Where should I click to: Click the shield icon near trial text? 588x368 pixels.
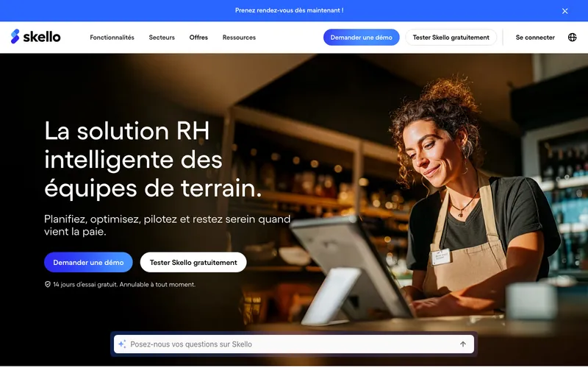coord(48,284)
